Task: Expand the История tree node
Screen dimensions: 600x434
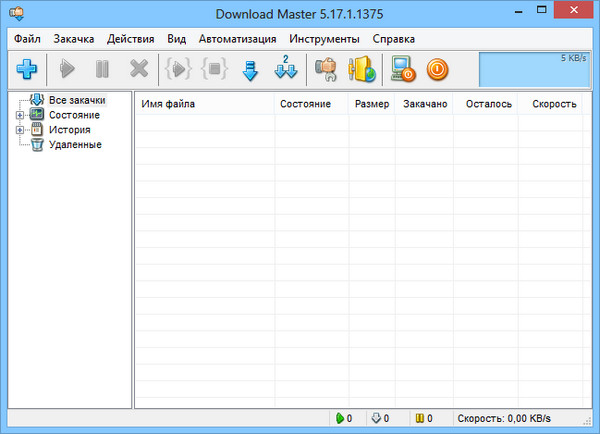Action: tap(19, 130)
